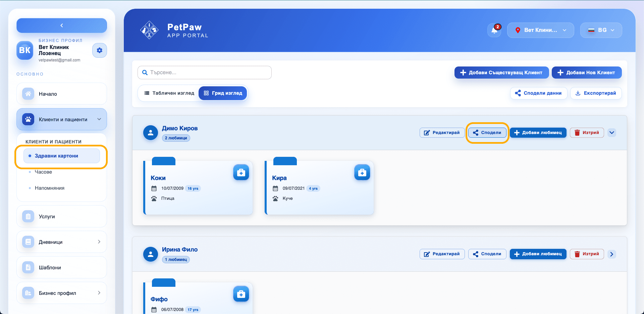
Task: Click paw icon beside Куче
Action: (x=275, y=198)
